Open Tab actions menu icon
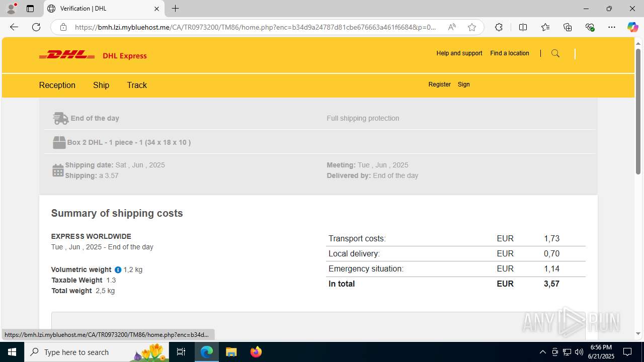 coord(30,9)
